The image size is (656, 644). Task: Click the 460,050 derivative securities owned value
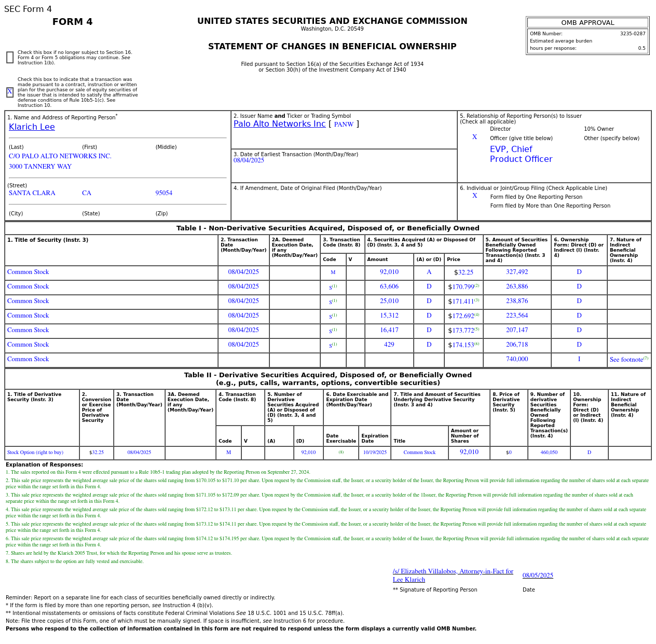(x=549, y=453)
